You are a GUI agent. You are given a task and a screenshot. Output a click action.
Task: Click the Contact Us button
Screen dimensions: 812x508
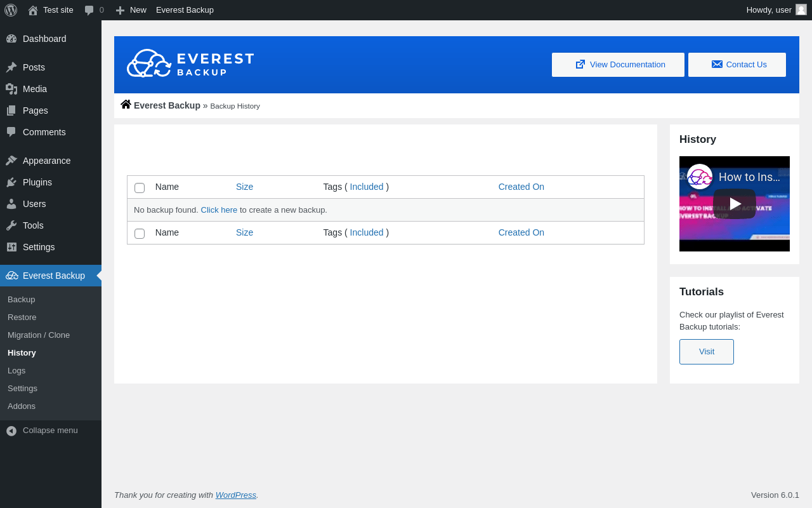click(737, 65)
